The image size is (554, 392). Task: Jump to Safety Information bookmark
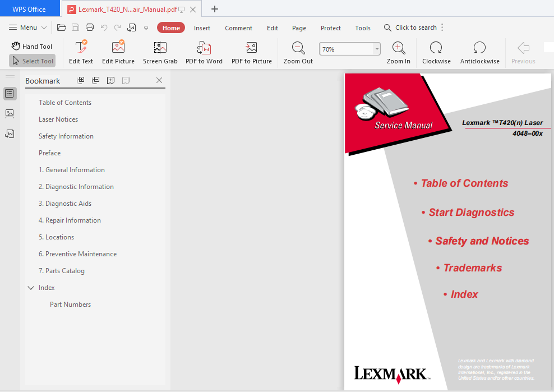[66, 136]
